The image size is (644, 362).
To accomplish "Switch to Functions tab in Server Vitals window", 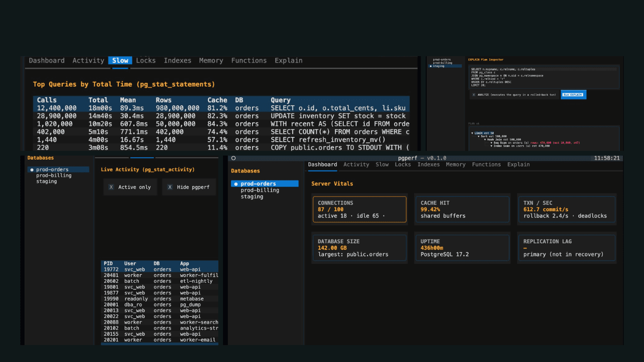I will tap(487, 165).
